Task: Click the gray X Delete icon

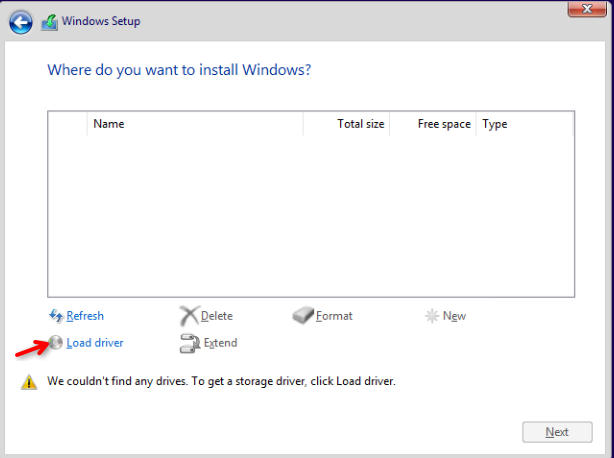Action: point(189,316)
